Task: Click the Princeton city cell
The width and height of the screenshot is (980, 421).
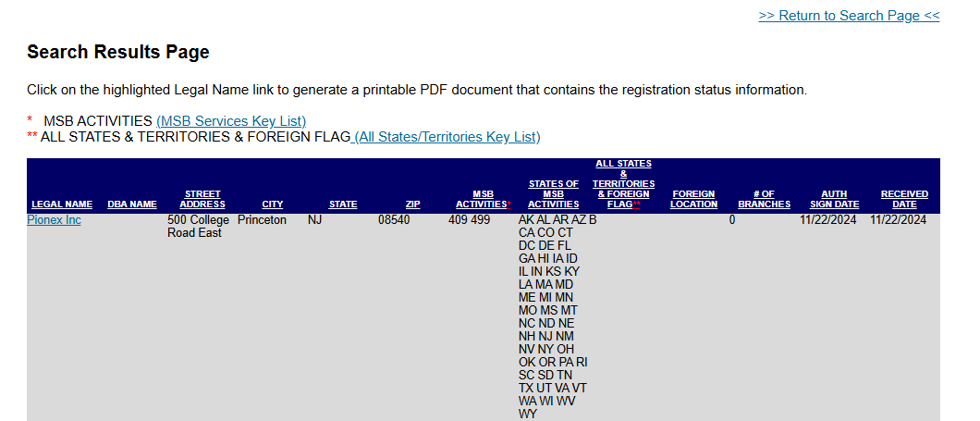Action: 262,220
